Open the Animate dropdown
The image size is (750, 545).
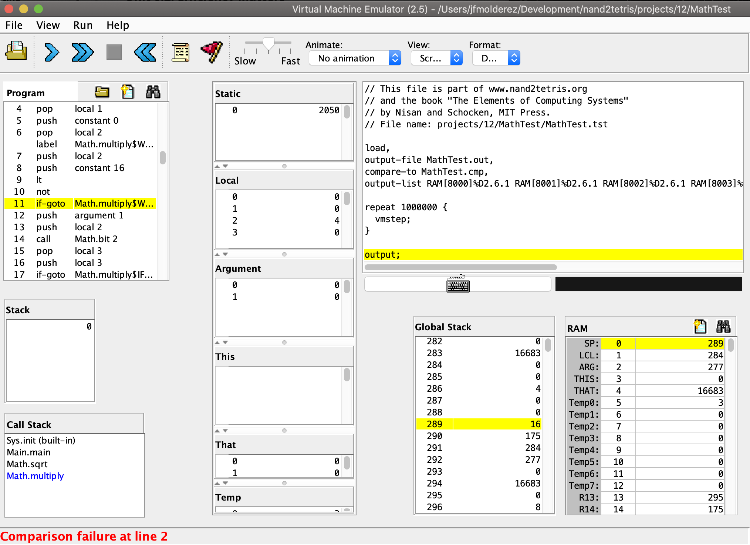click(x=355, y=58)
